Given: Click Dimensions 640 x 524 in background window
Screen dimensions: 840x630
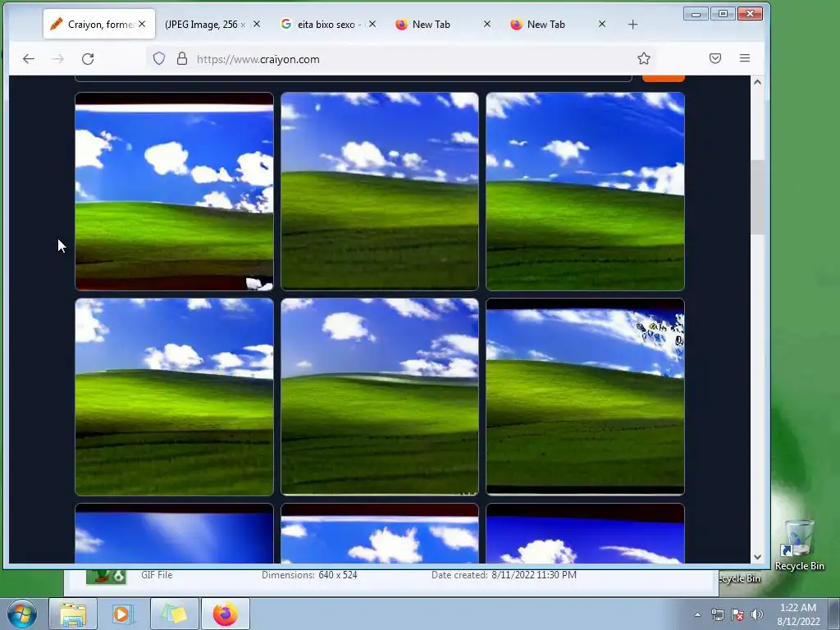Looking at the screenshot, I should point(309,575).
